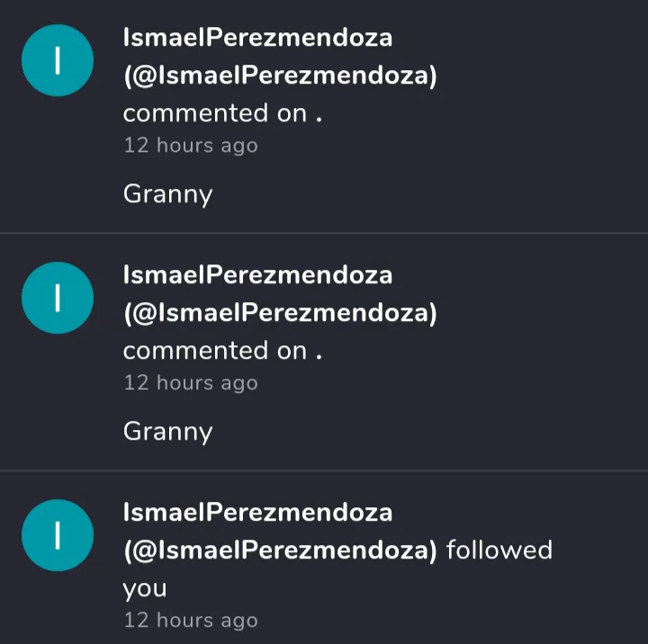The image size is (648, 644).
Task: Open the @IsmaelPerezmendoza handle in the second notification
Action: [280, 313]
